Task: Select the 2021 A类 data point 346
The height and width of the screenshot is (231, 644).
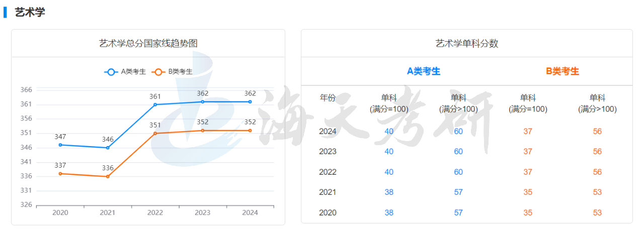Action: pos(108,148)
